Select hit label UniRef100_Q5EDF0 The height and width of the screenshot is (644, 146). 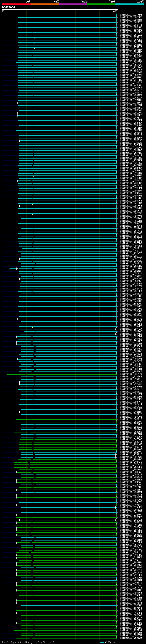131,291
